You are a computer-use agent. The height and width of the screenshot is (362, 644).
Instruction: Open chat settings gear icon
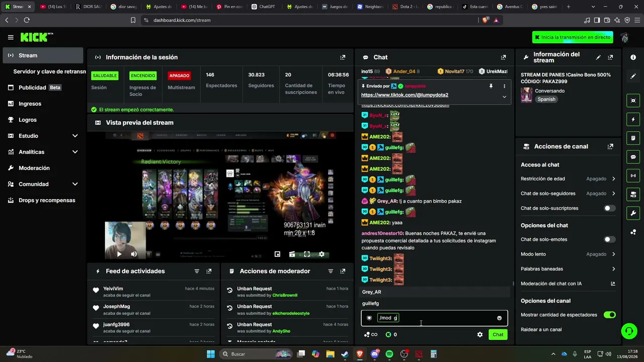click(480, 334)
